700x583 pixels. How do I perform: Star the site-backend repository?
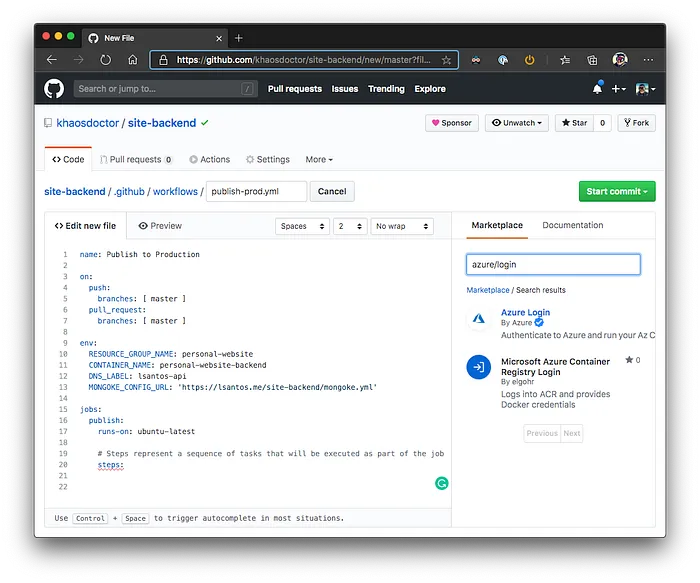(575, 123)
